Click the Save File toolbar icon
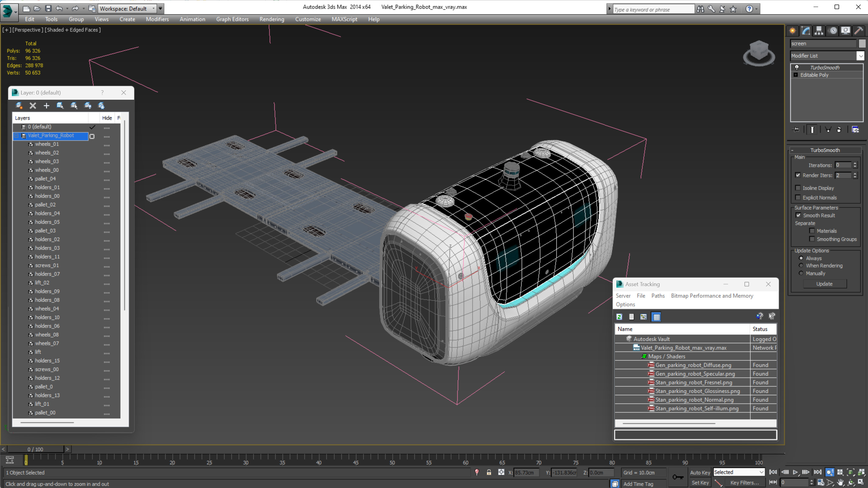The image size is (868, 488). click(48, 9)
